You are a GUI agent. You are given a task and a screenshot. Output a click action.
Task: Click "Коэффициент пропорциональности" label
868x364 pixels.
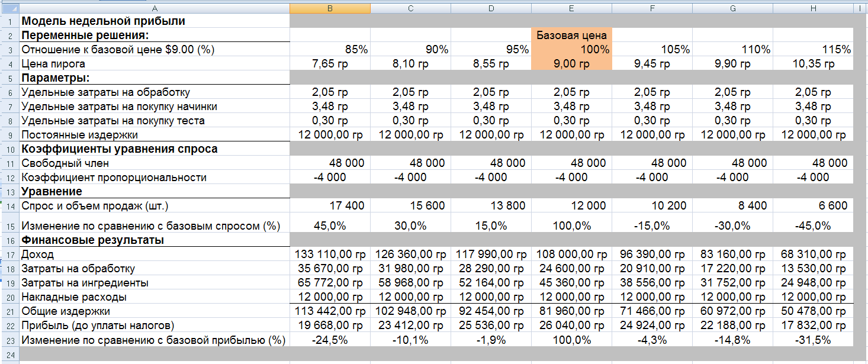114,177
